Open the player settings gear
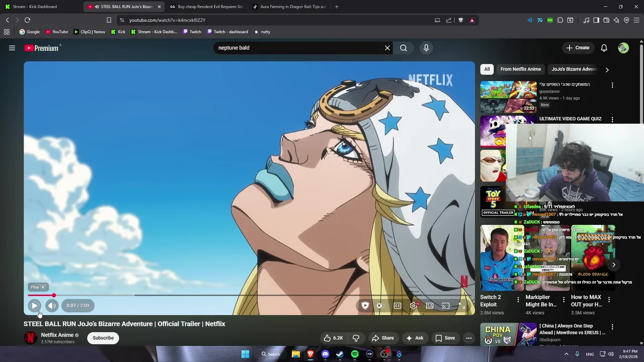The image size is (644, 362). 414,306
